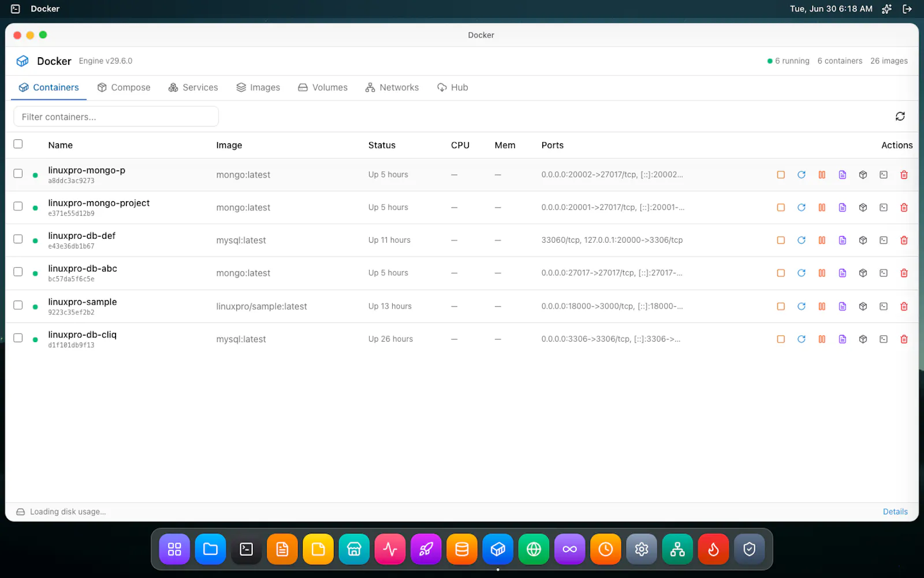Image resolution: width=924 pixels, height=578 pixels.
Task: Open the activity monitor dock icon
Action: coord(390,549)
